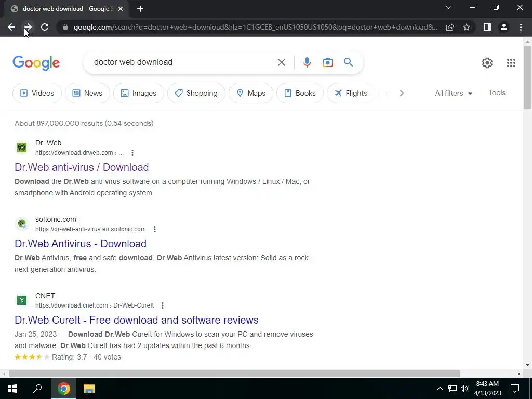Click the CNET site favicon
The image size is (532, 399).
coord(22,300)
